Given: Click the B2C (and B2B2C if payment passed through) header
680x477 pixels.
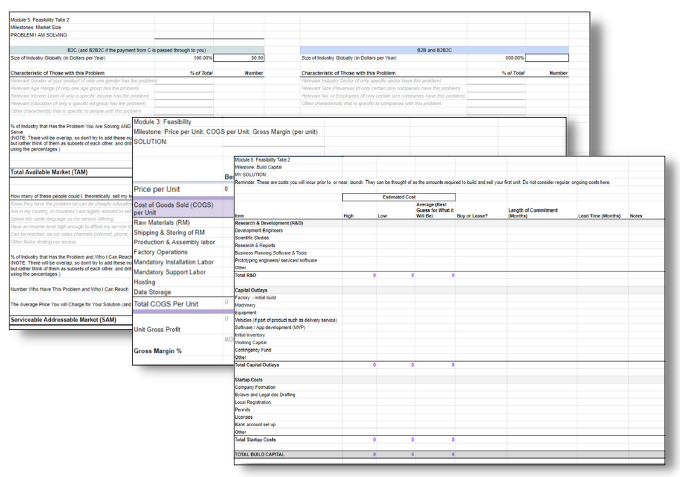Looking at the screenshot, I should pyautogui.click(x=137, y=50).
